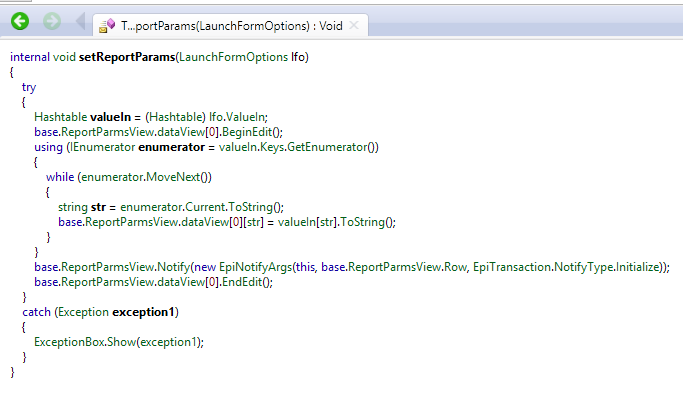The image size is (683, 396).
Task: Click the 'using' keyword
Action: point(48,147)
